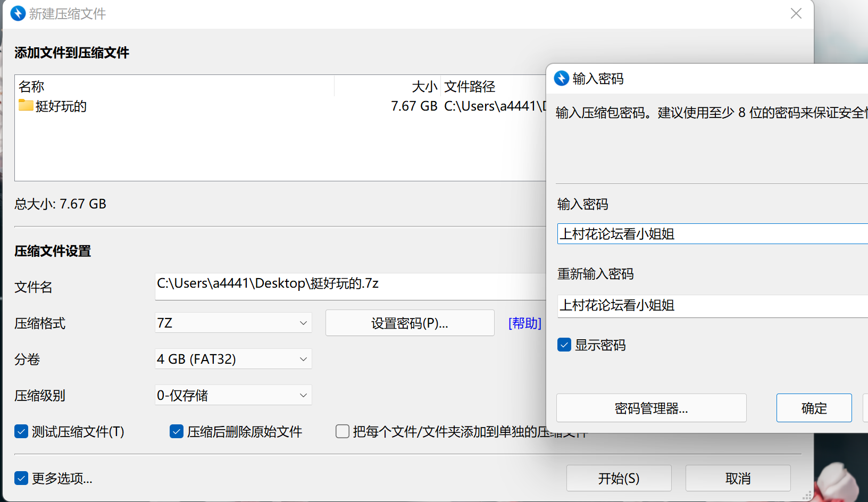
Task: Click the Bandizip logo in 新建压缩文件 title bar
Action: tap(18, 13)
